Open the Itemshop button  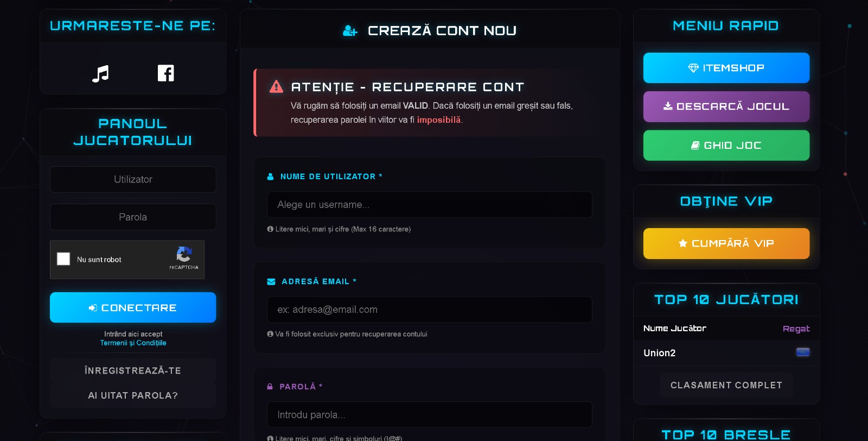(x=726, y=68)
